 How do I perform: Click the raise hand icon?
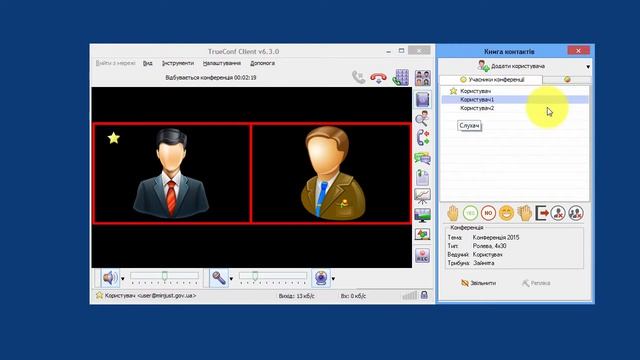(452, 213)
